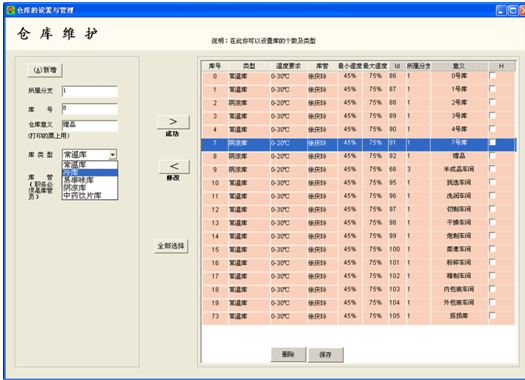
Task: Choose 阴凉库 from the dropdown list
Action: tap(90, 188)
